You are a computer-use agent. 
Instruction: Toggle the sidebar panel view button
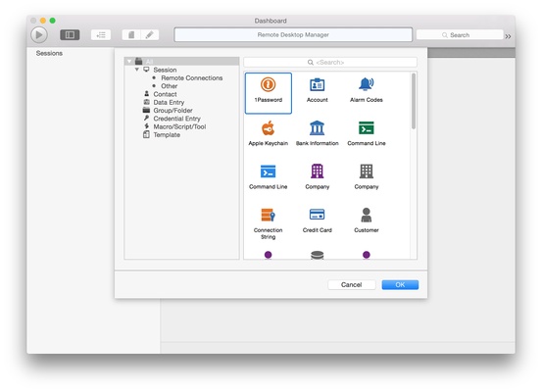coord(70,35)
